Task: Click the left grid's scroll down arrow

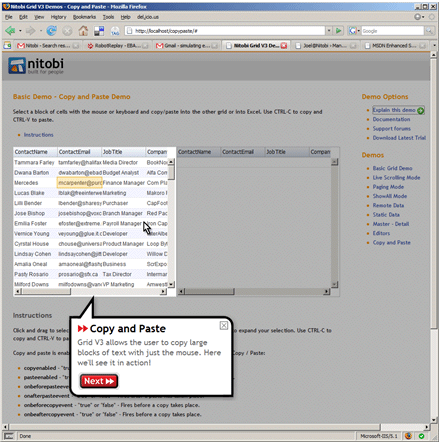Action: (x=171, y=284)
